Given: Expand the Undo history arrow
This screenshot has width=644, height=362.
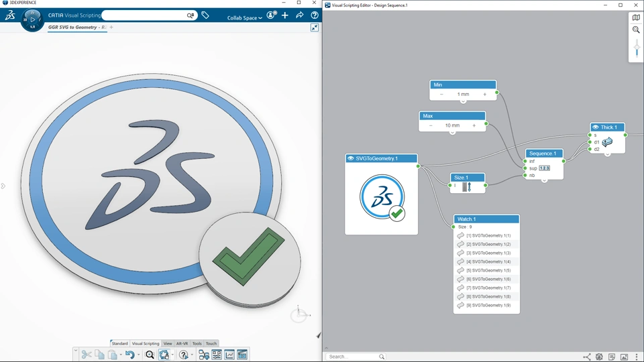Looking at the screenshot, I should pyautogui.click(x=138, y=355).
